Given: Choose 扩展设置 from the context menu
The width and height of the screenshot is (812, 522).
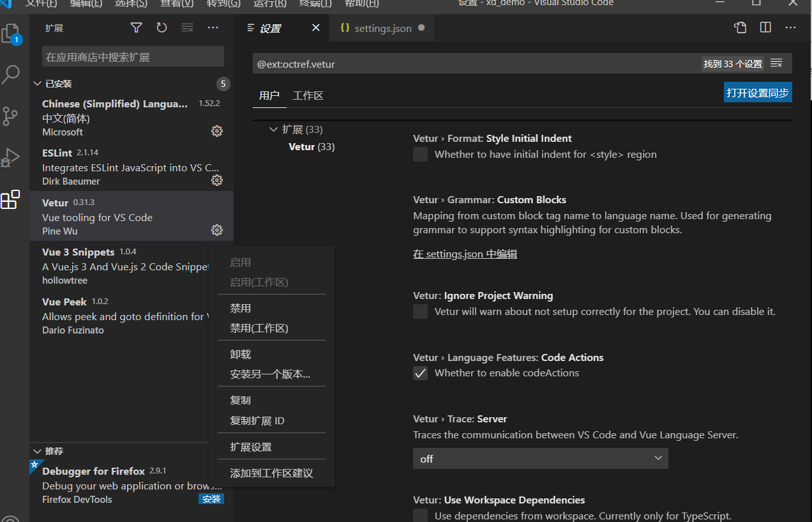Looking at the screenshot, I should coord(271,447).
